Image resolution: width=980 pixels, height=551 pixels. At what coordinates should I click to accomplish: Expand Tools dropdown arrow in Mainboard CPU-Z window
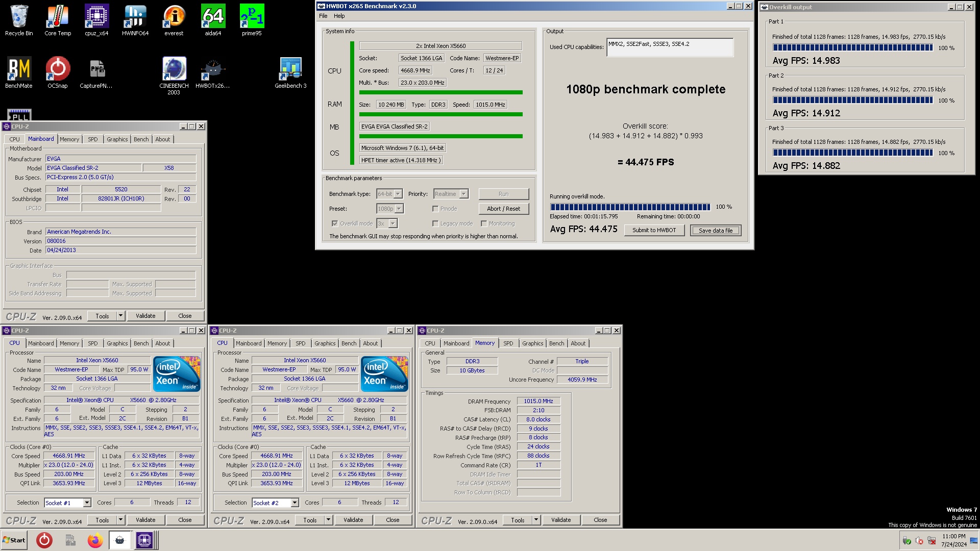pyautogui.click(x=121, y=316)
